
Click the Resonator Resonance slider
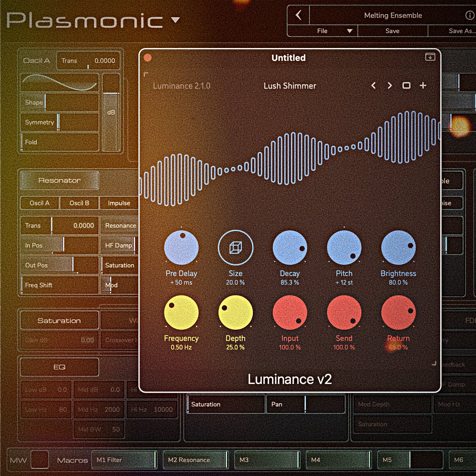119,225
